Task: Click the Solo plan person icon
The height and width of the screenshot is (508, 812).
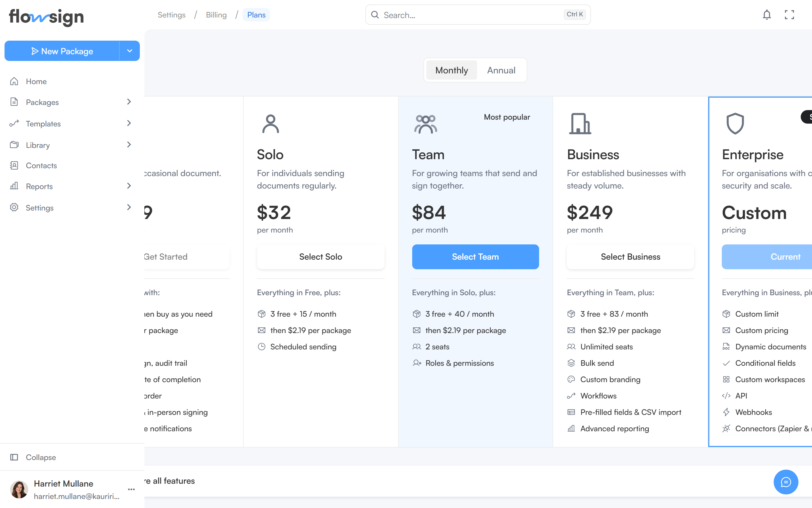Action: click(270, 124)
